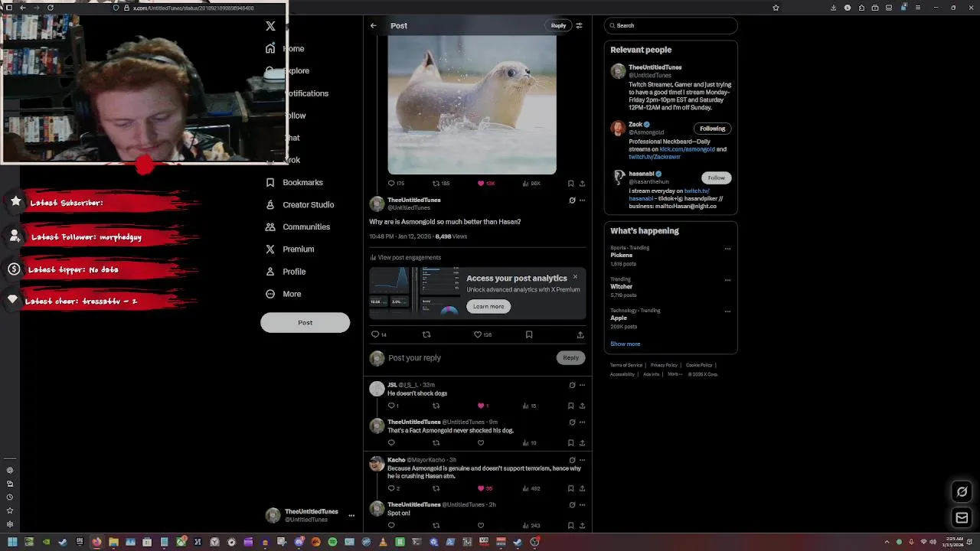Click the Windows Start button
This screenshot has width=980, height=551.
(x=12, y=542)
